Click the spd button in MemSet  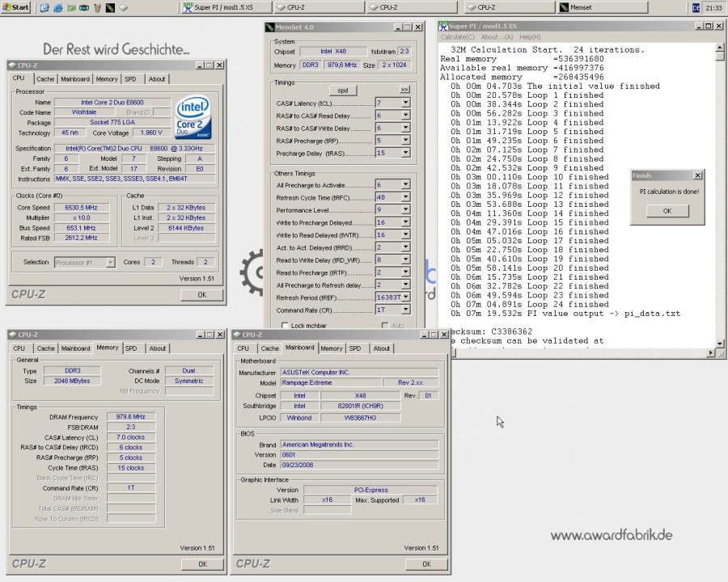343,91
